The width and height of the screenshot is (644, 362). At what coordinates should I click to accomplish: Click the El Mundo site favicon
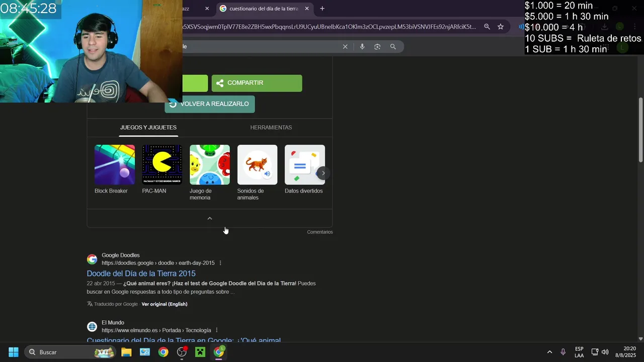[x=92, y=327]
